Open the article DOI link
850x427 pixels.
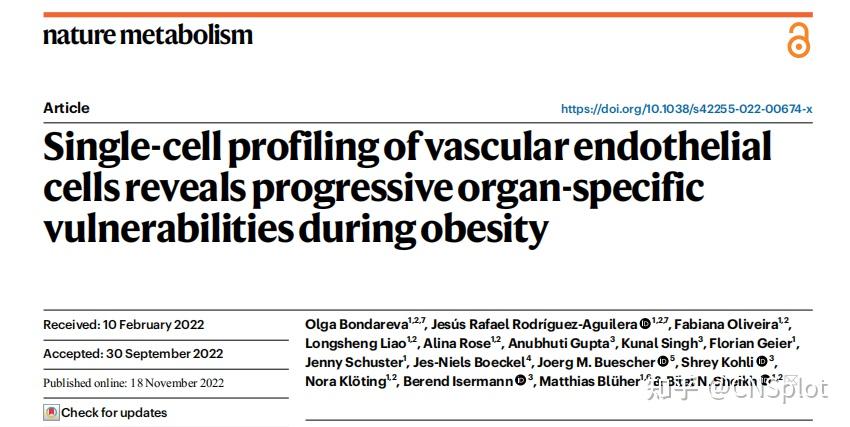(686, 109)
